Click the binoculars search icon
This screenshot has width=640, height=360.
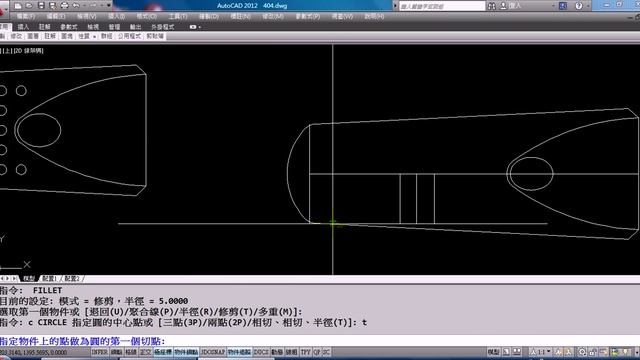(x=491, y=6)
